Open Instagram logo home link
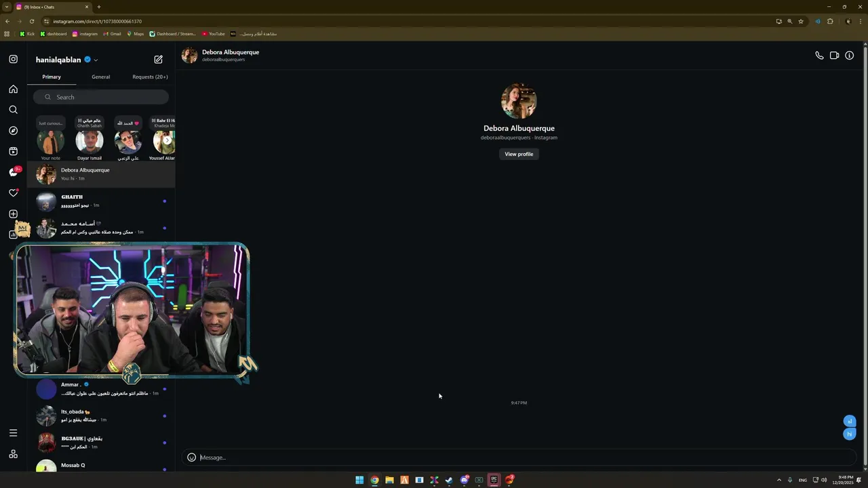The width and height of the screenshot is (868, 488). click(x=13, y=59)
